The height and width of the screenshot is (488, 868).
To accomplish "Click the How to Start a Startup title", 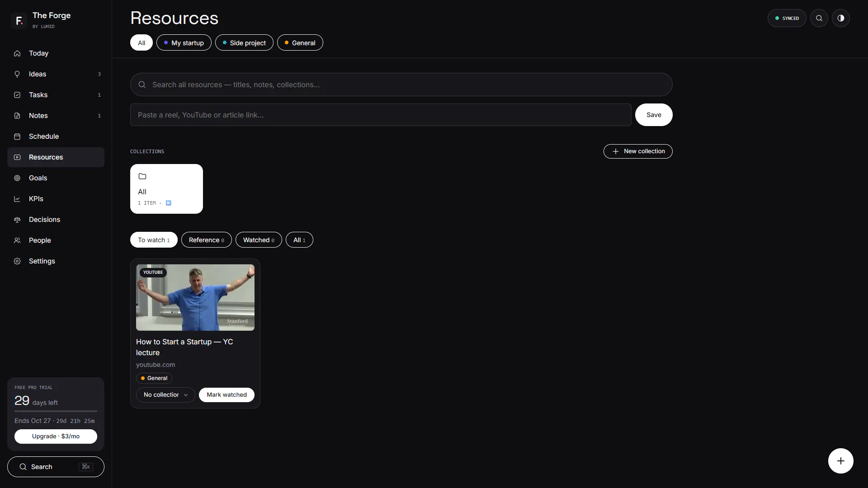I will tap(184, 347).
